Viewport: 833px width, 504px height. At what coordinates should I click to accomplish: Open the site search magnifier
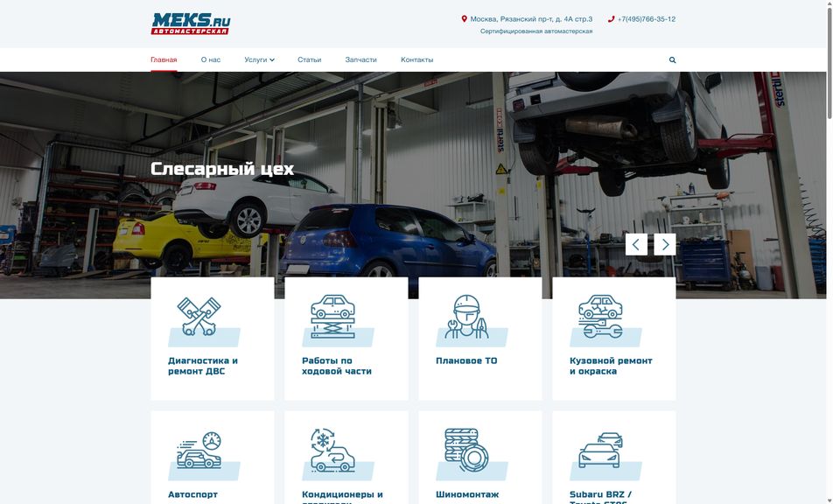coord(673,60)
